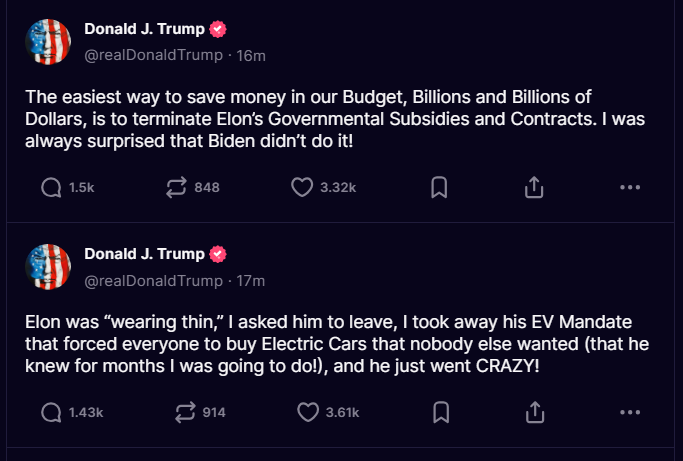The image size is (683, 461).
Task: Share the Governmental Subsidies post
Action: [534, 187]
